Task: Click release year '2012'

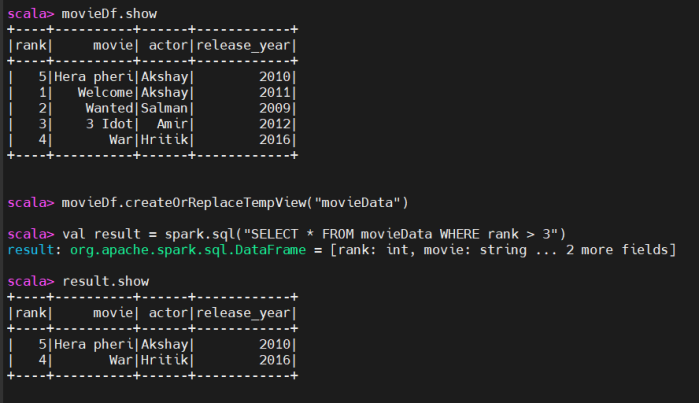Action: coord(275,124)
